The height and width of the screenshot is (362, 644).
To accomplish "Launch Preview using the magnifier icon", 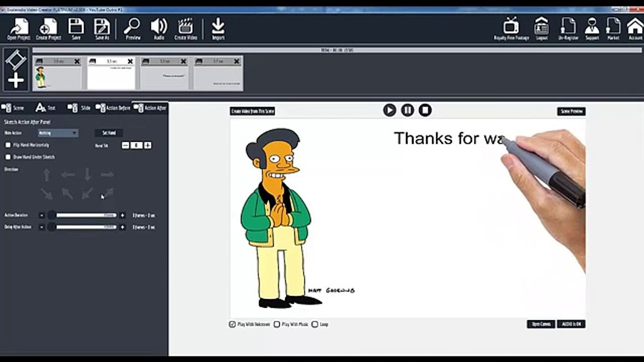I will [x=133, y=29].
